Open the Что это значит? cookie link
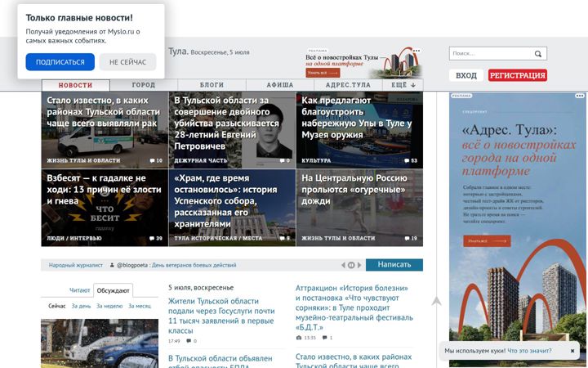This screenshot has width=588, height=368. point(529,351)
